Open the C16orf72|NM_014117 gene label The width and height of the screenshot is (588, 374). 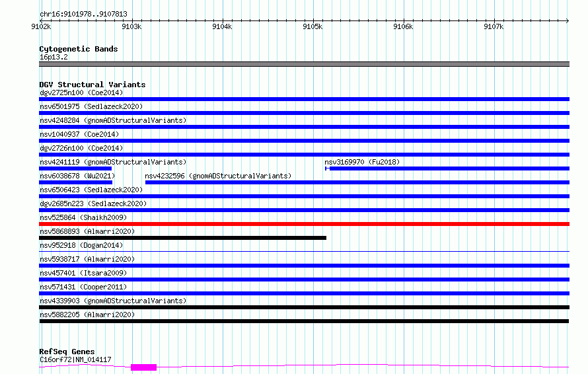click(x=75, y=359)
